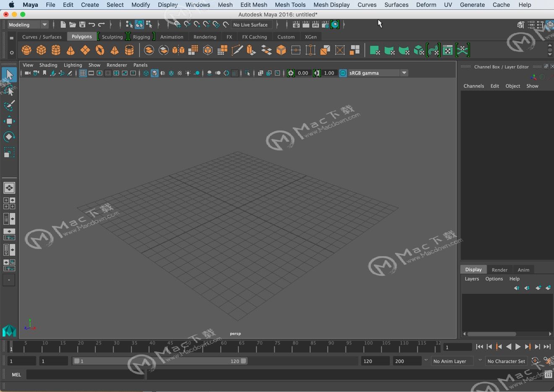554x392 pixels.
Task: Click the Mirror Geometry shelf icon
Action: [178, 50]
